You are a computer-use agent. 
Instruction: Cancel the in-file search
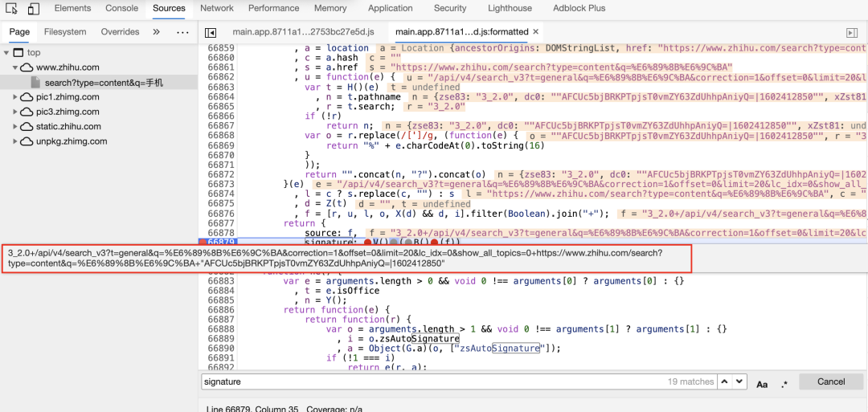click(x=830, y=382)
